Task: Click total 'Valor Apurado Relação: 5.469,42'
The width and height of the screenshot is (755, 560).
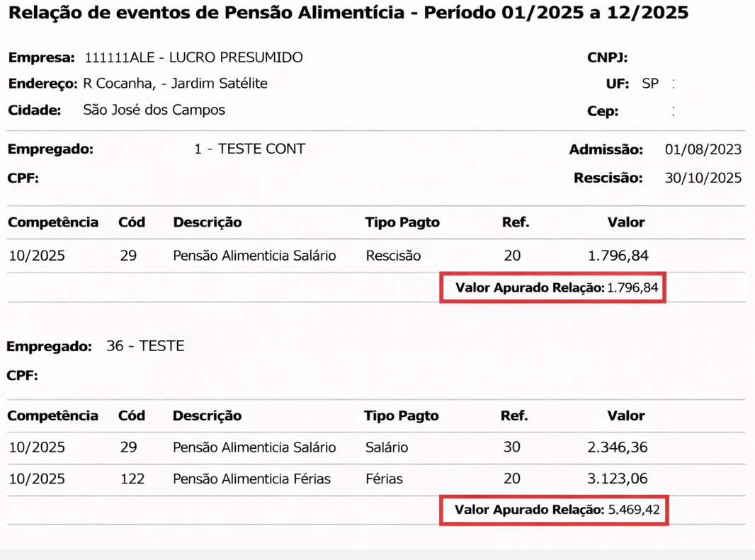Action: 554,510
